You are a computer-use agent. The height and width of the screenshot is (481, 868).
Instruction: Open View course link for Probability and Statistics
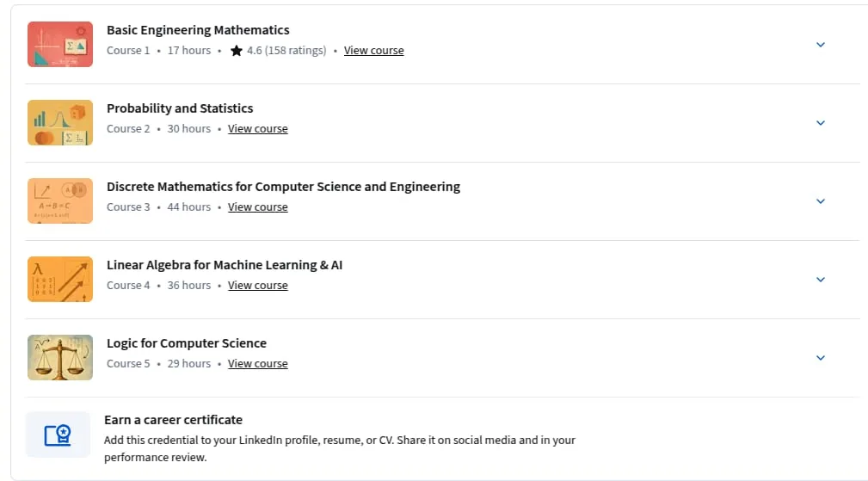258,128
